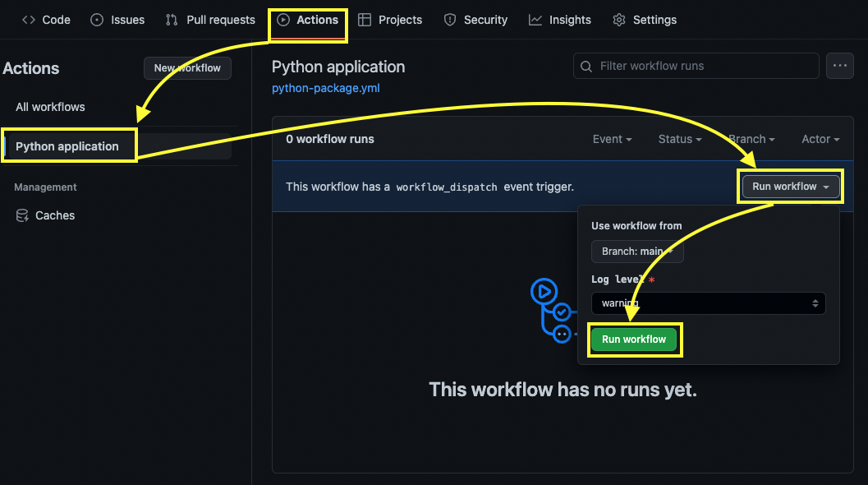This screenshot has height=485, width=868.
Task: Click the Log level label
Action: pos(618,279)
